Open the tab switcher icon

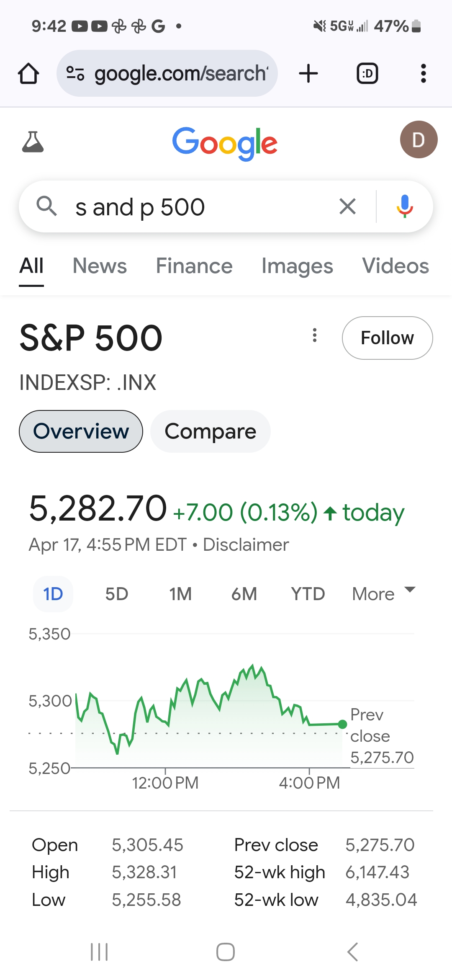point(367,74)
